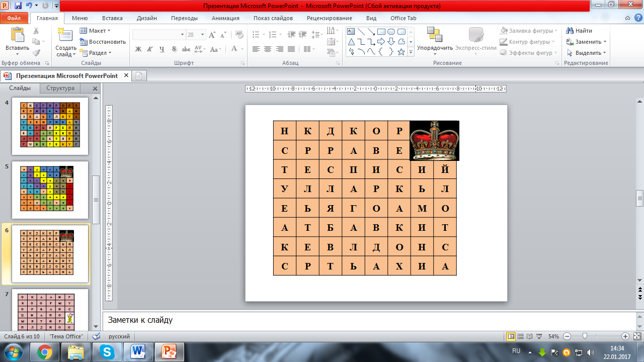This screenshot has height=362, width=644.
Task: Click the Восстановить button
Action: [x=103, y=42]
